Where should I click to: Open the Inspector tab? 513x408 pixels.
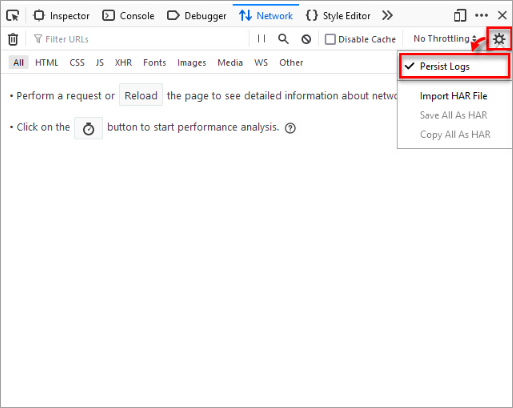pos(62,16)
